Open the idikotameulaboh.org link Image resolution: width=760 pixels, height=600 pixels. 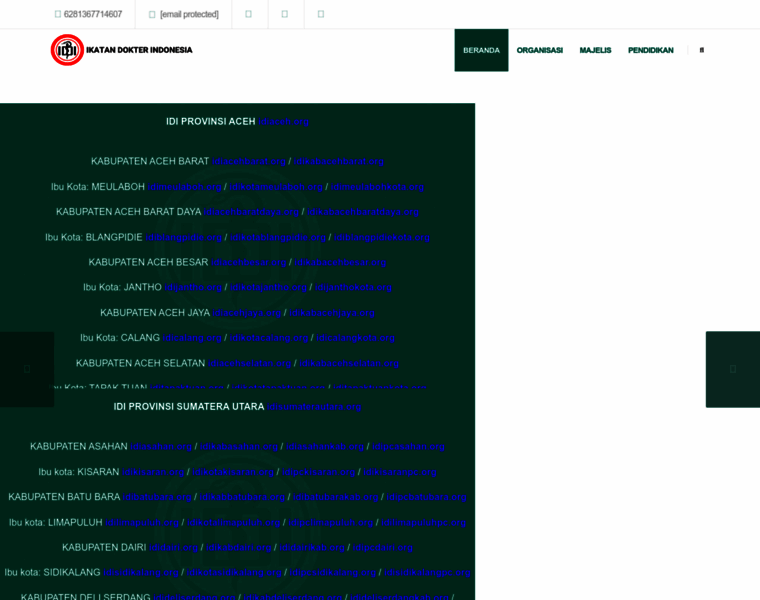(x=276, y=187)
